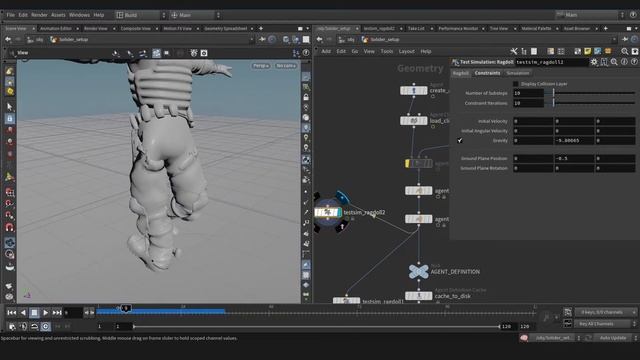This screenshot has width=640, height=360.
Task: Click the parameter pane info icon
Action: (624, 62)
